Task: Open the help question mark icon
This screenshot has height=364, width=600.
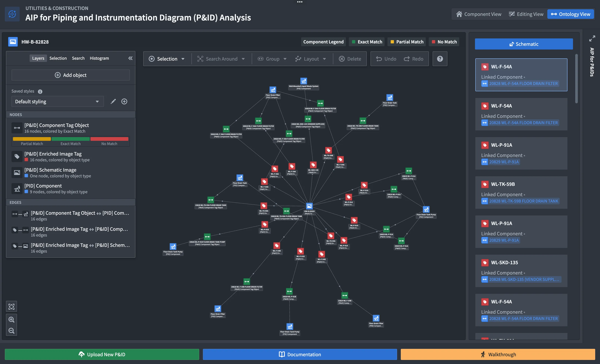Action: (x=440, y=59)
